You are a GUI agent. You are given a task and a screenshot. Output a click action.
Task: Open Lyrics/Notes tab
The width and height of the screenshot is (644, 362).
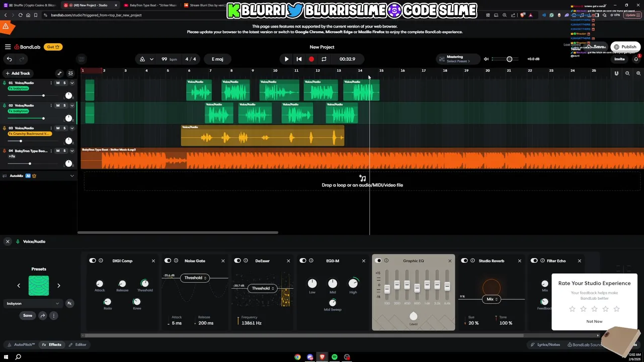click(x=545, y=345)
